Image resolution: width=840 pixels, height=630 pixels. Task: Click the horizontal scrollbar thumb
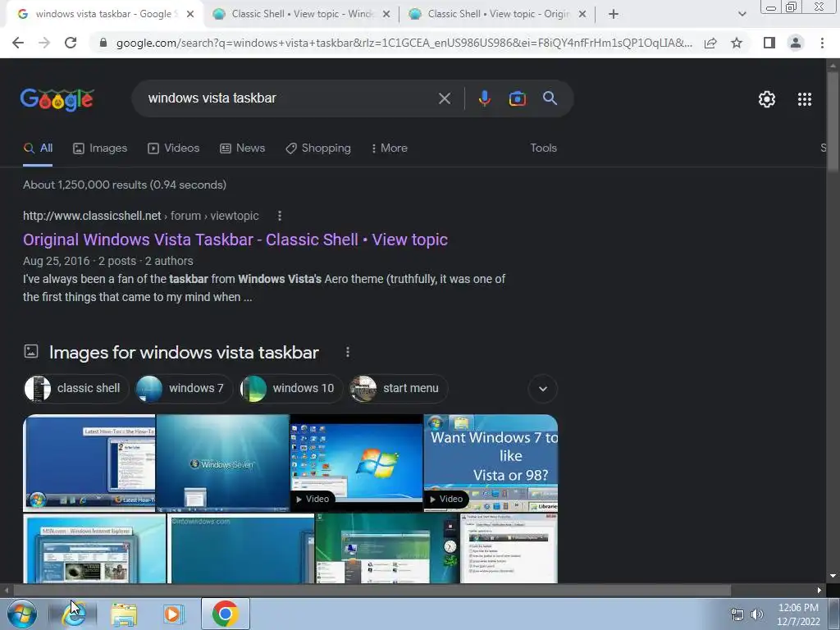(372, 590)
